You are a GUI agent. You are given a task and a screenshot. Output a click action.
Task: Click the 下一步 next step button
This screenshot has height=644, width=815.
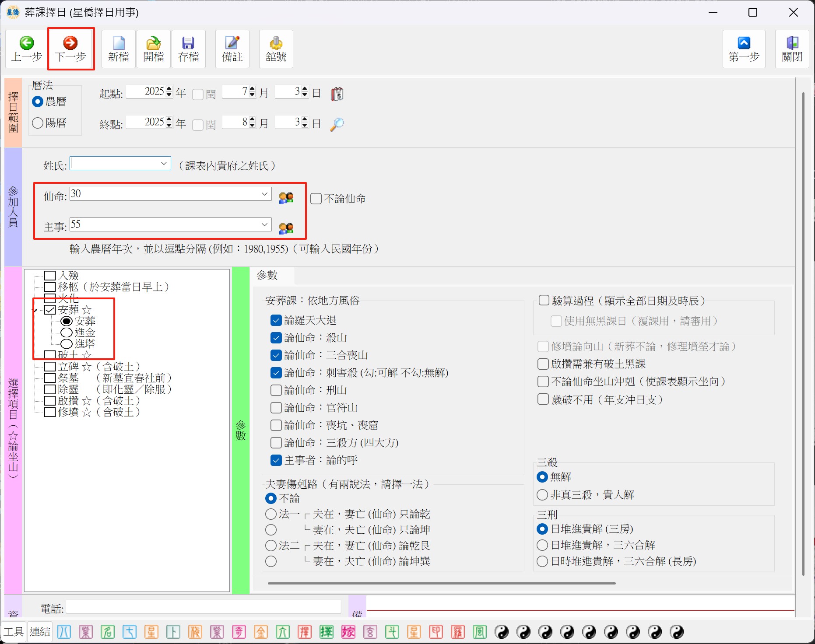(70, 49)
